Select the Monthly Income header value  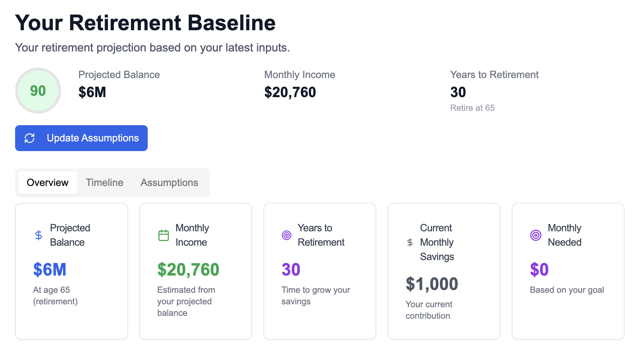[290, 92]
